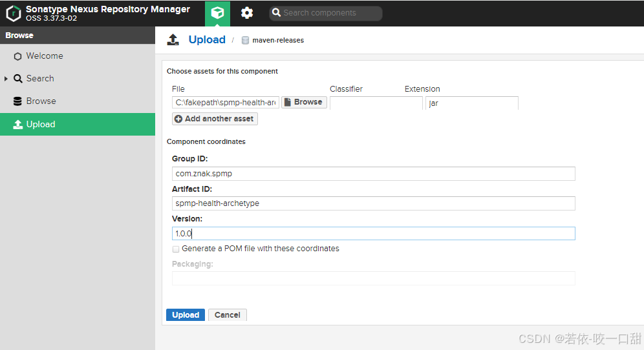644x350 pixels.
Task: Click the maven-releases repository icon
Action: point(245,40)
